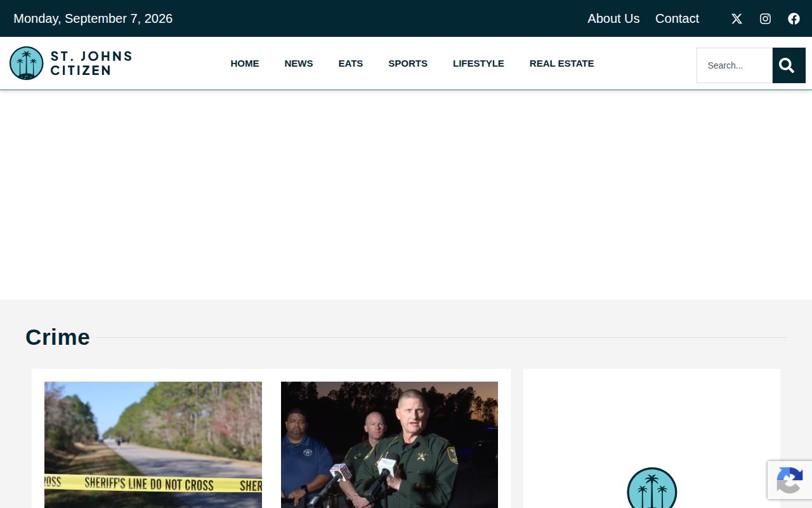
Task: Open the Lifestyle menu item
Action: click(x=478, y=63)
